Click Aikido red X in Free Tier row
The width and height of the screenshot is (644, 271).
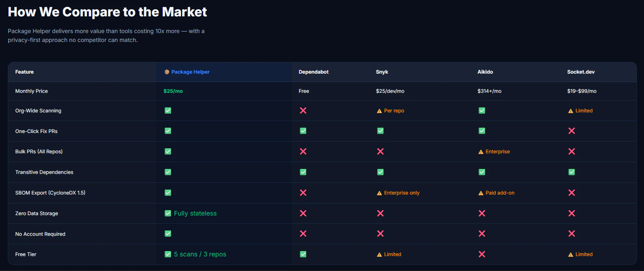[482, 254]
